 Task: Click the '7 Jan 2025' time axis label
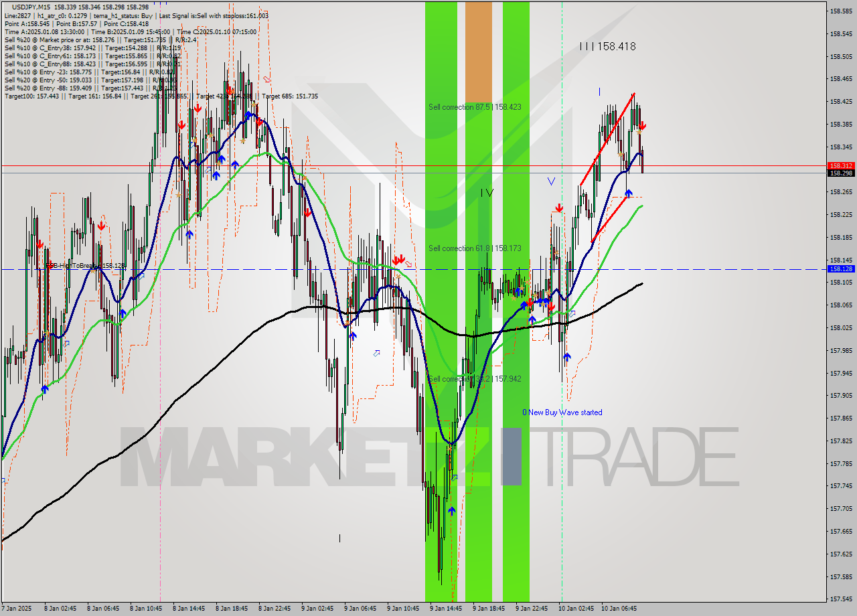click(16, 609)
